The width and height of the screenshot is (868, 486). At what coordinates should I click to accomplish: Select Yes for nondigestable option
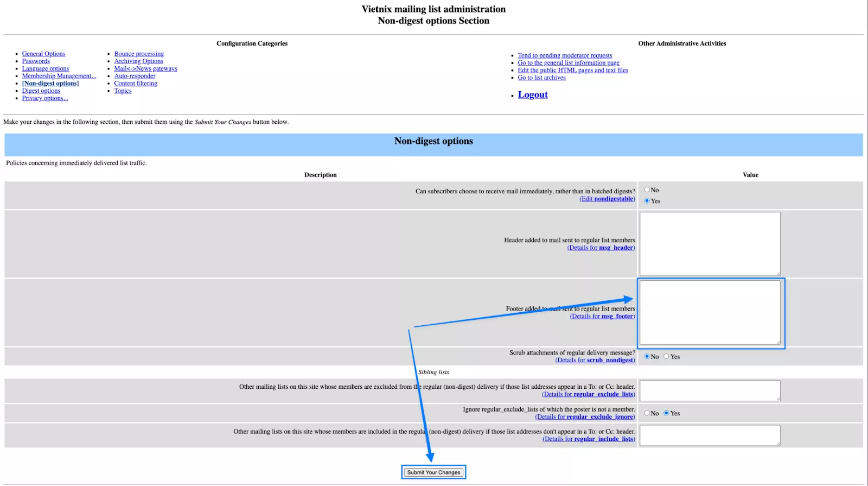click(647, 201)
